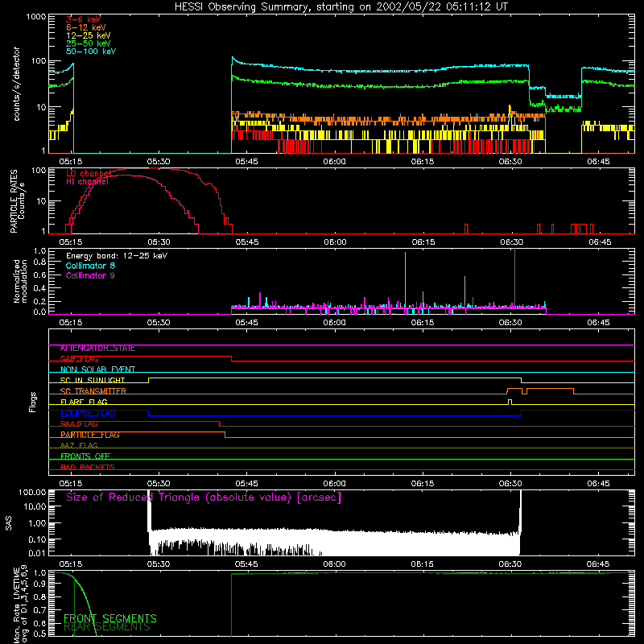Click the GAP_FLAG label
The image size is (644, 644).
(x=79, y=358)
